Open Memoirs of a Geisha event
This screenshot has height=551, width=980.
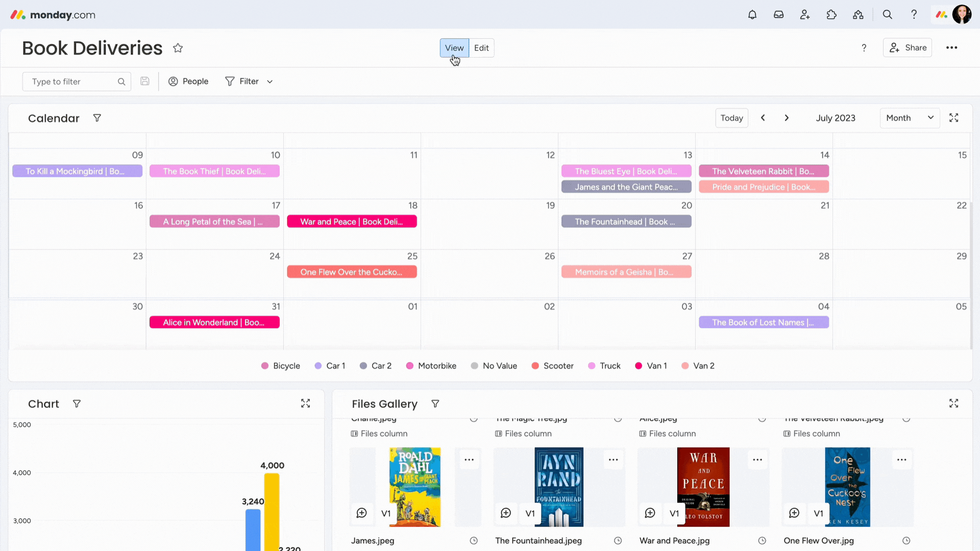click(x=626, y=272)
